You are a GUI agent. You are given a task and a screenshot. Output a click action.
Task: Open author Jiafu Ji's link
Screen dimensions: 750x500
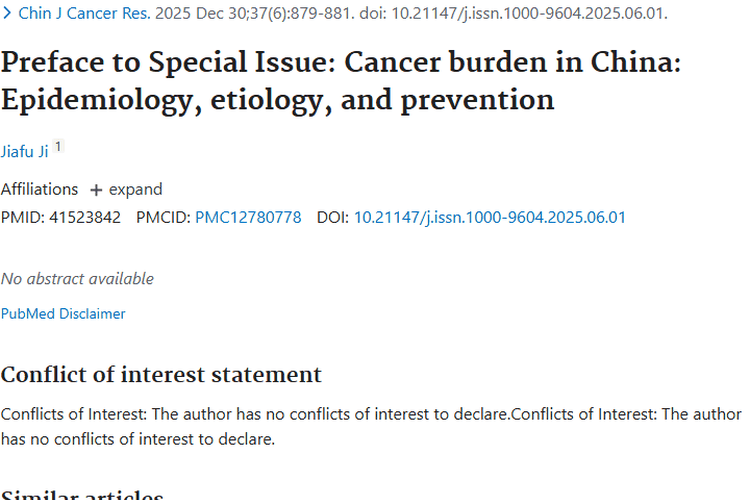coord(24,151)
